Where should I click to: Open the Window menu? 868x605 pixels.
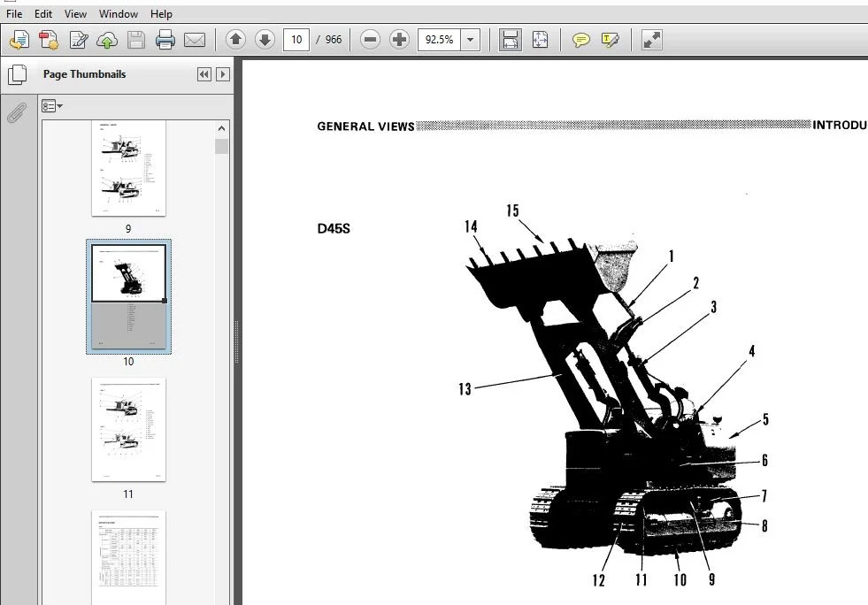click(118, 14)
